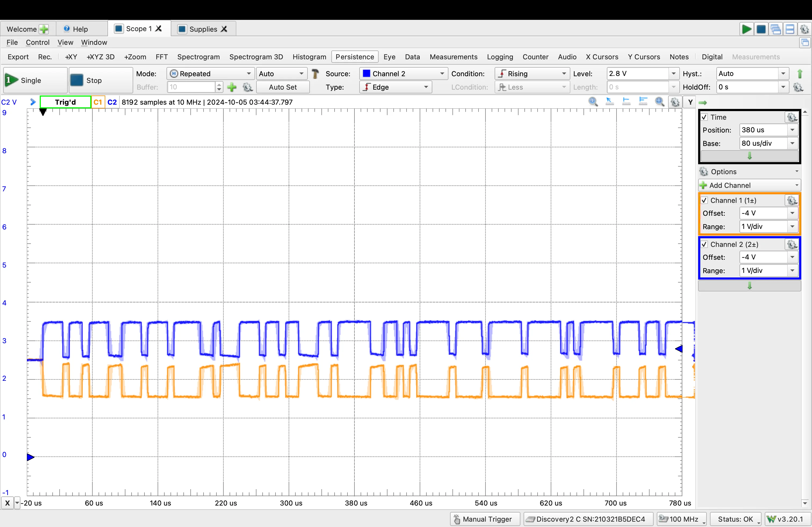
Task: Open the Type Edge dropdown
Action: tap(396, 87)
